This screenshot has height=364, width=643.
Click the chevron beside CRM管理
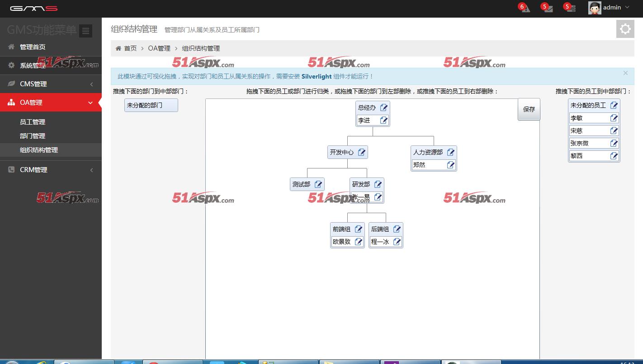pos(92,170)
